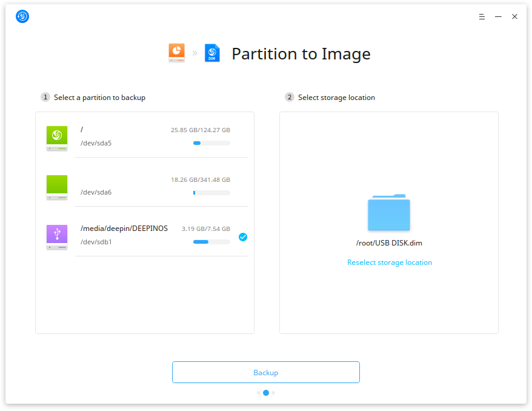The image size is (532, 411).
Task: Click step 1 number badge
Action: click(45, 97)
